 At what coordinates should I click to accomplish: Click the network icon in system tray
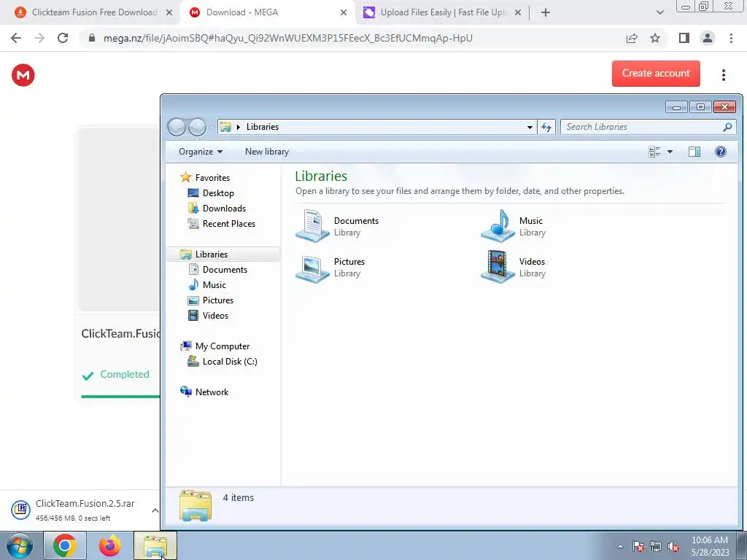[656, 547]
